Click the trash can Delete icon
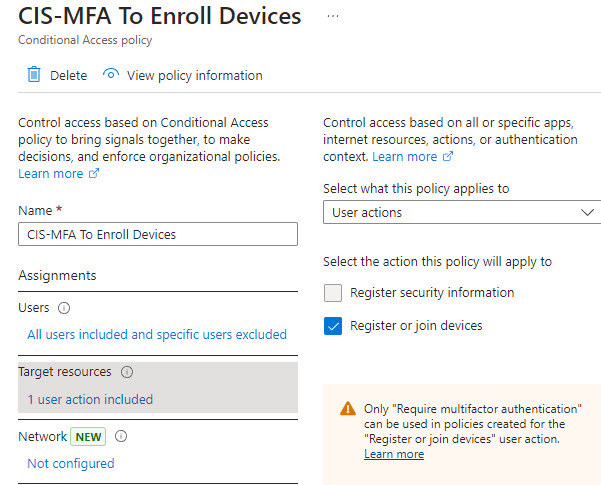 pyautogui.click(x=34, y=74)
